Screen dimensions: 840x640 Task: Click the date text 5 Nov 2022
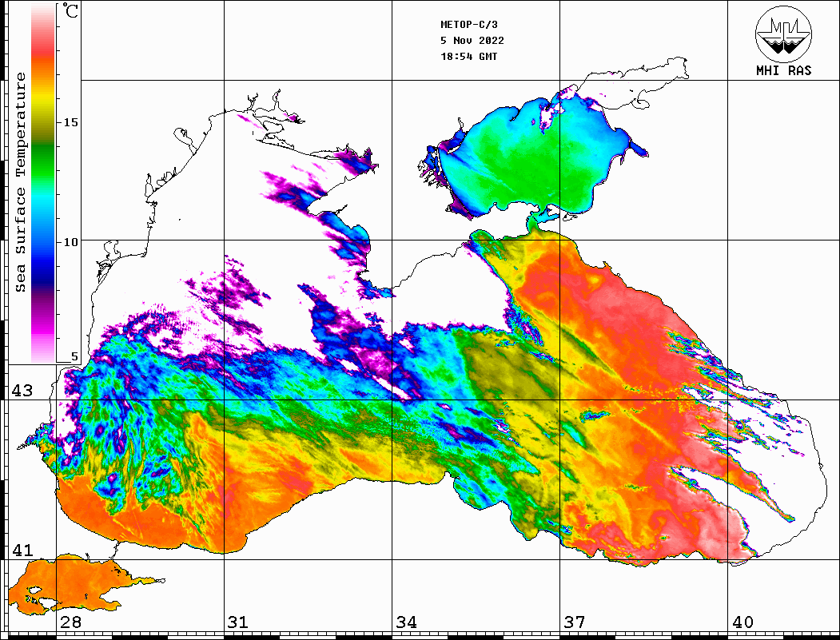click(x=472, y=41)
